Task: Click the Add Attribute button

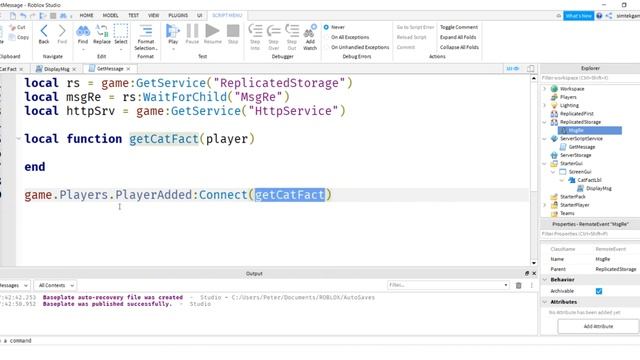Action: [598, 327]
